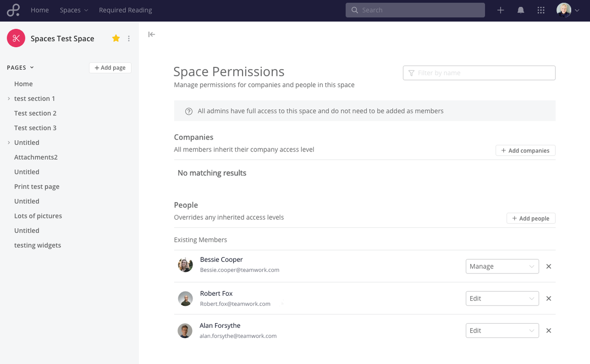
Task: Click the Teamwork Spaces logo icon
Action: pyautogui.click(x=13, y=10)
